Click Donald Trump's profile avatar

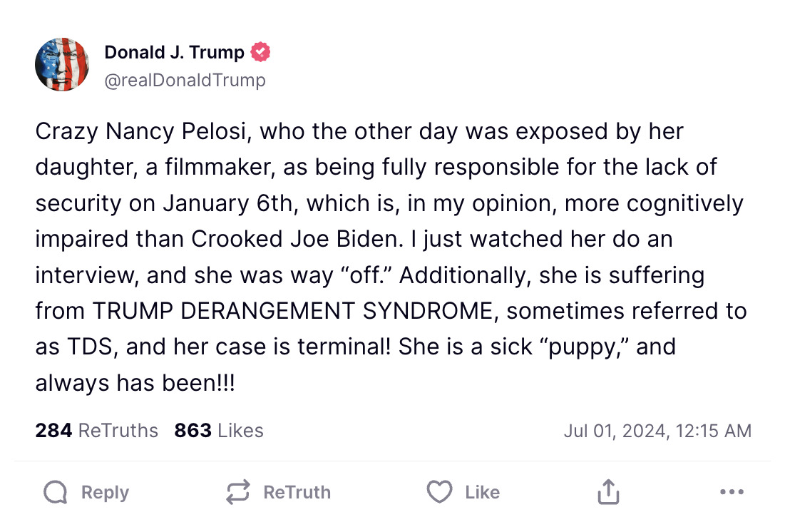62,64
